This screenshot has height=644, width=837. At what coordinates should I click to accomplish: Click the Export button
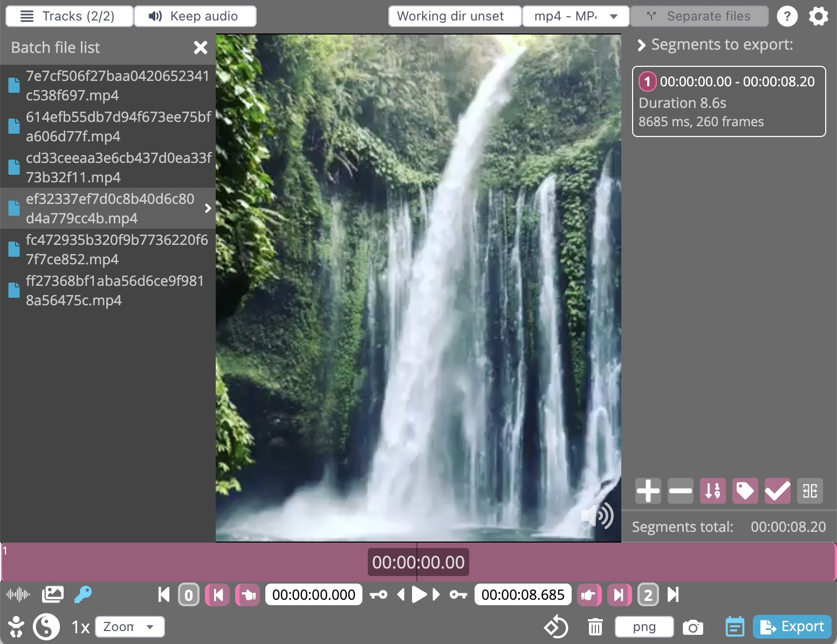click(792, 627)
